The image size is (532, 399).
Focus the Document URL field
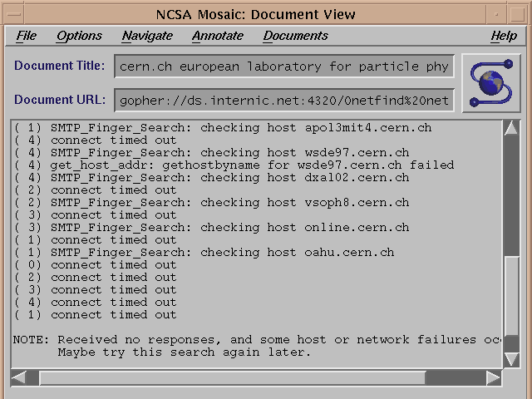coord(284,101)
